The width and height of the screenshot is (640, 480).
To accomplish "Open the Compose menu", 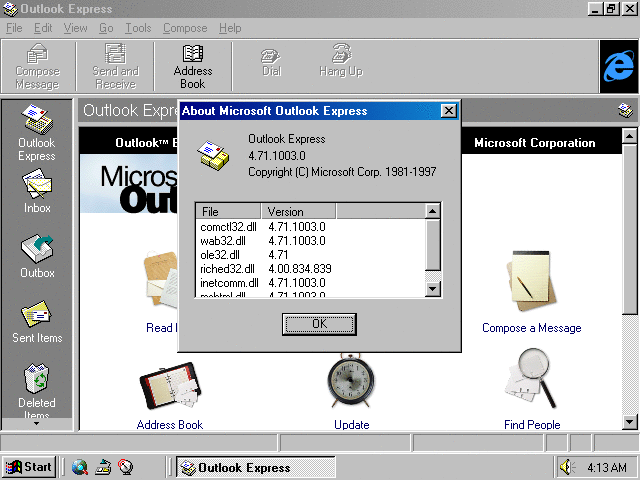I will pos(185,28).
